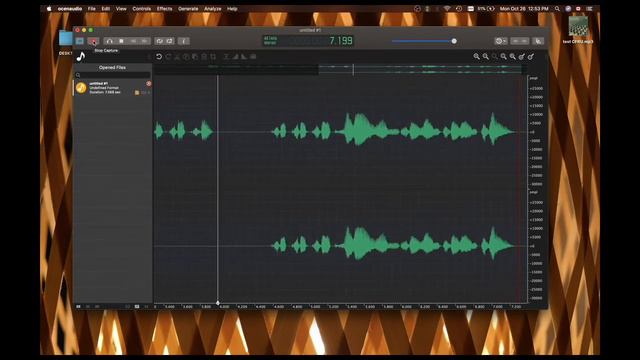The width and height of the screenshot is (640, 360).
Task: Click the blue folder on desktop
Action: [x=65, y=39]
